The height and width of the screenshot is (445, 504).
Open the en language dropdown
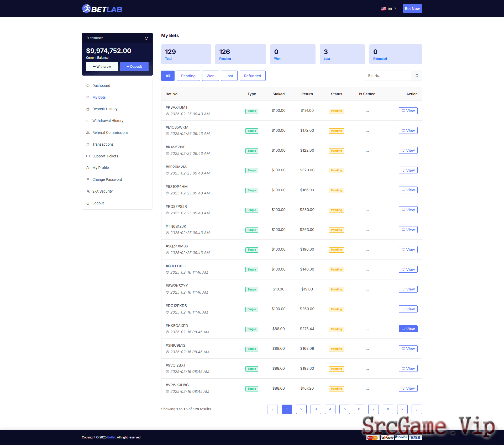pyautogui.click(x=389, y=9)
